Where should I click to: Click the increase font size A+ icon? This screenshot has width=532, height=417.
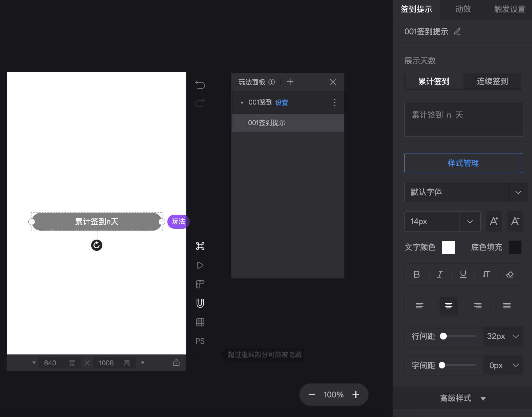(494, 221)
